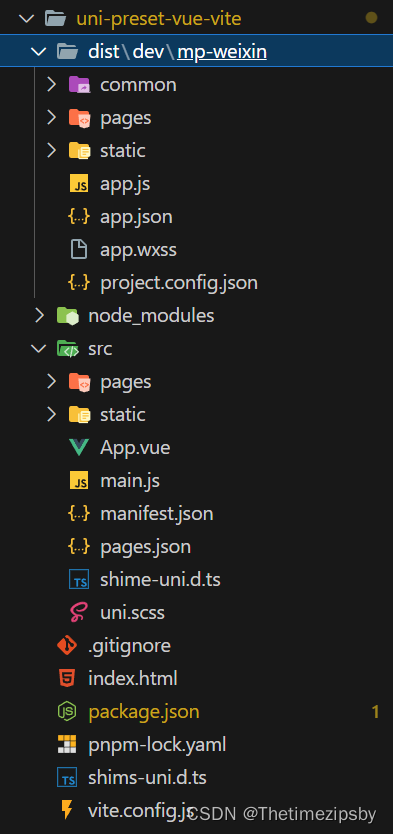Collapse the src folder chevron
Viewport: 393px width, 834px height.
click(x=39, y=349)
